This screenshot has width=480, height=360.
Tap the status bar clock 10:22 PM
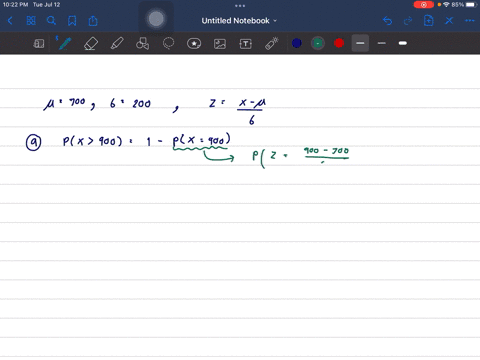click(x=15, y=5)
